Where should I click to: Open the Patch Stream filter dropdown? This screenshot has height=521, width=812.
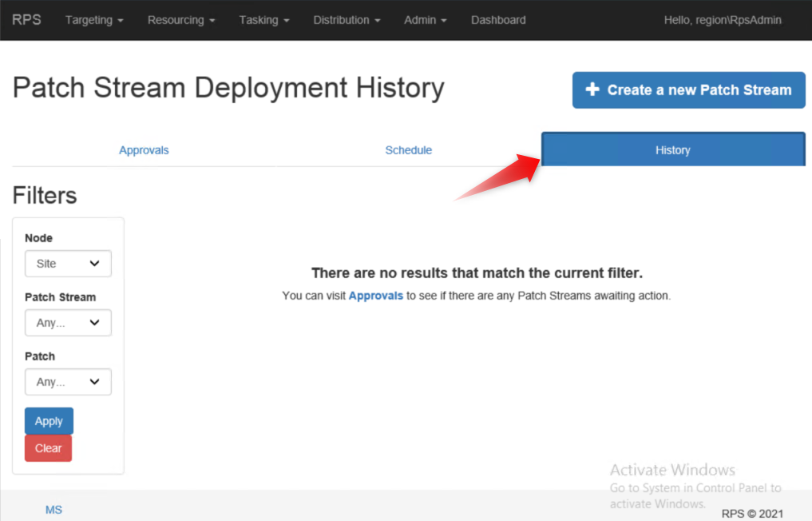pyautogui.click(x=68, y=323)
